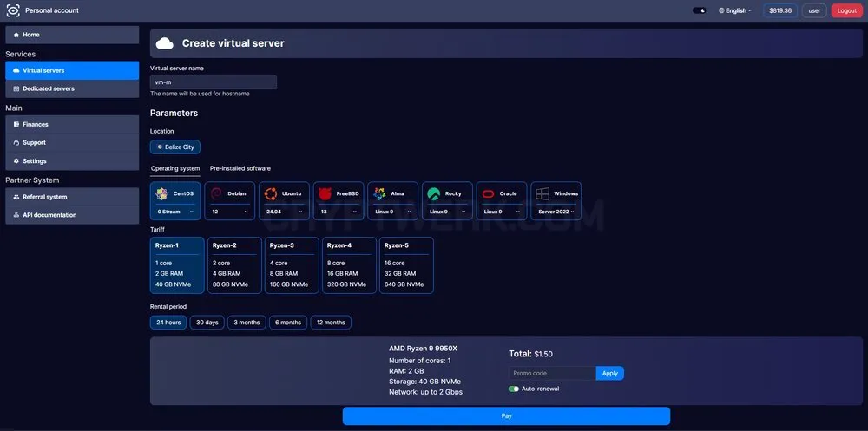Click the Virtual server name input field
This screenshot has width=868, height=431.
(x=214, y=82)
